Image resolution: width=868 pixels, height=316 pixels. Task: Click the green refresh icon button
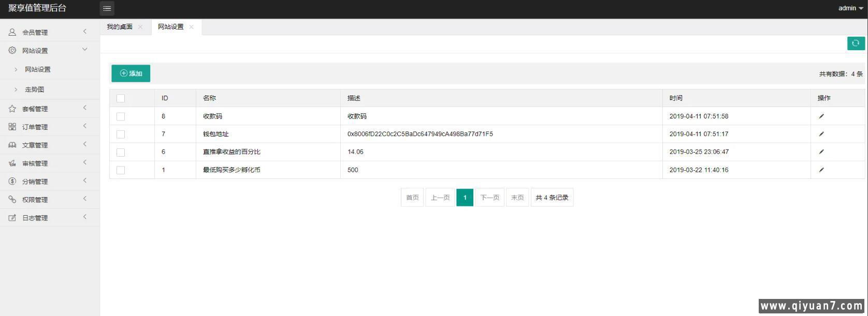pyautogui.click(x=856, y=43)
